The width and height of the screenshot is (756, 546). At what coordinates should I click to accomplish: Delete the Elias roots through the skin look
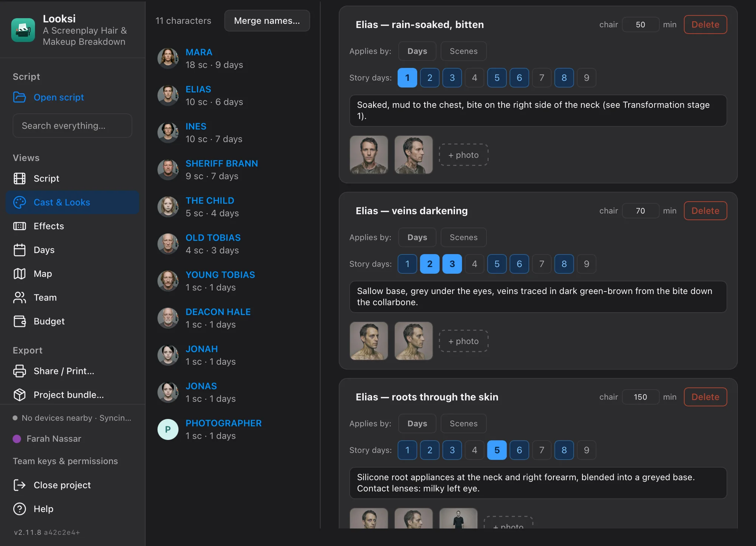[x=705, y=397]
